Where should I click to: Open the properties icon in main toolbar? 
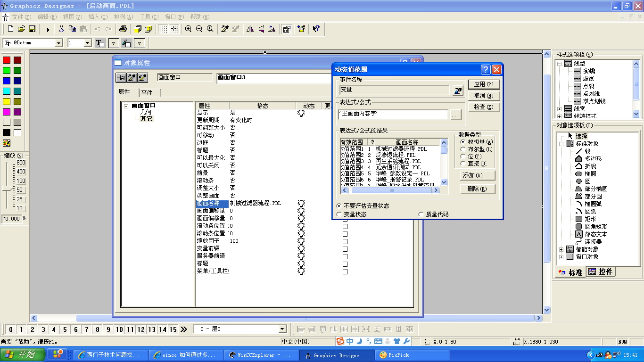point(286,29)
